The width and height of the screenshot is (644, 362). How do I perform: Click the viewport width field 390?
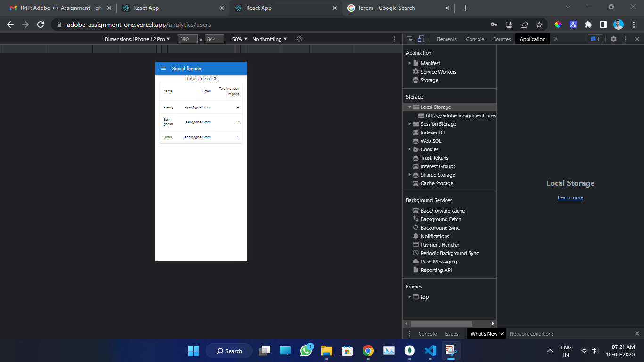click(187, 39)
